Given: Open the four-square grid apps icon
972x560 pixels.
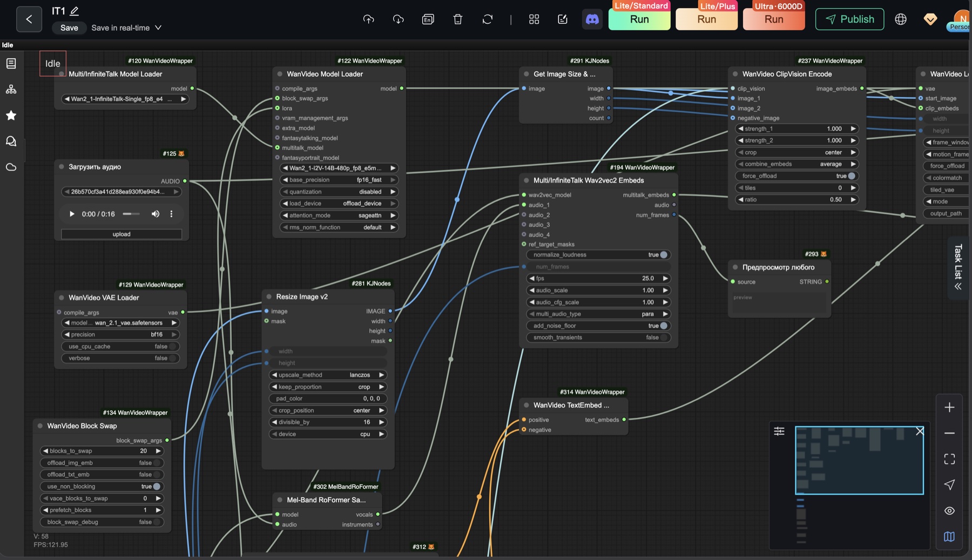Looking at the screenshot, I should click(x=534, y=19).
